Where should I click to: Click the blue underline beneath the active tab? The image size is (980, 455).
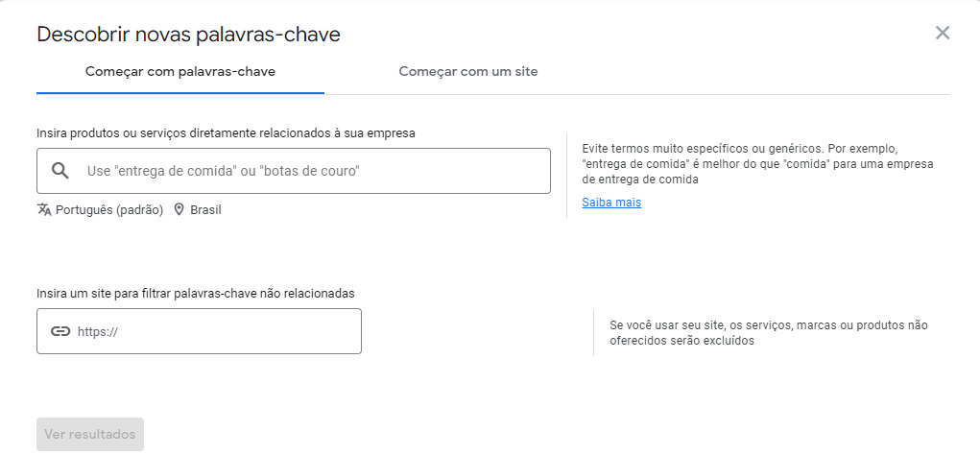tap(180, 93)
